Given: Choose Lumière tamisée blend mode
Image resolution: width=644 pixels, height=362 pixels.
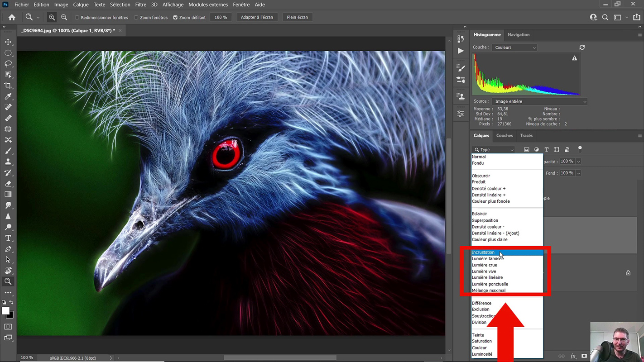Looking at the screenshot, I should click(487, 259).
